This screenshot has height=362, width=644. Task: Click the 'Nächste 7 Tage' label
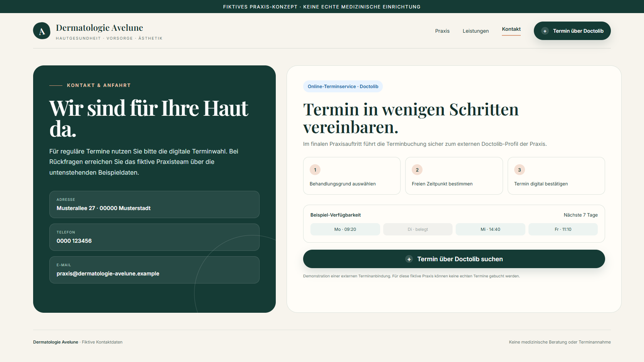[581, 215]
